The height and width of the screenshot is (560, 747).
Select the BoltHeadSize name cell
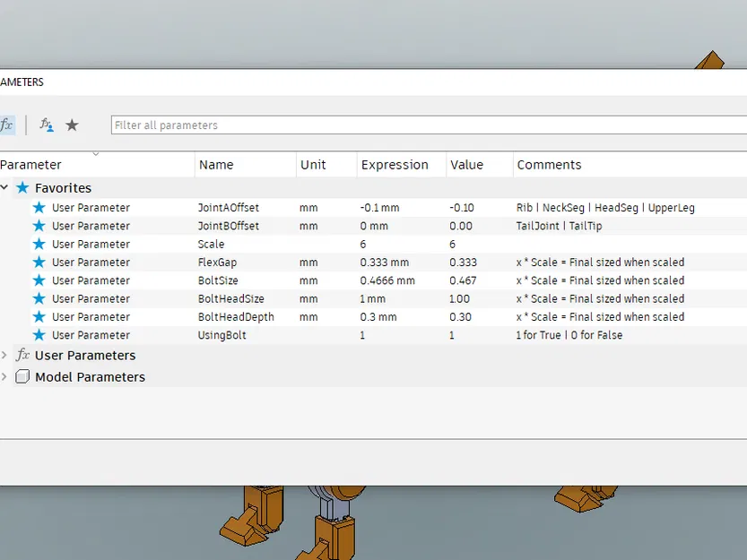(231, 298)
